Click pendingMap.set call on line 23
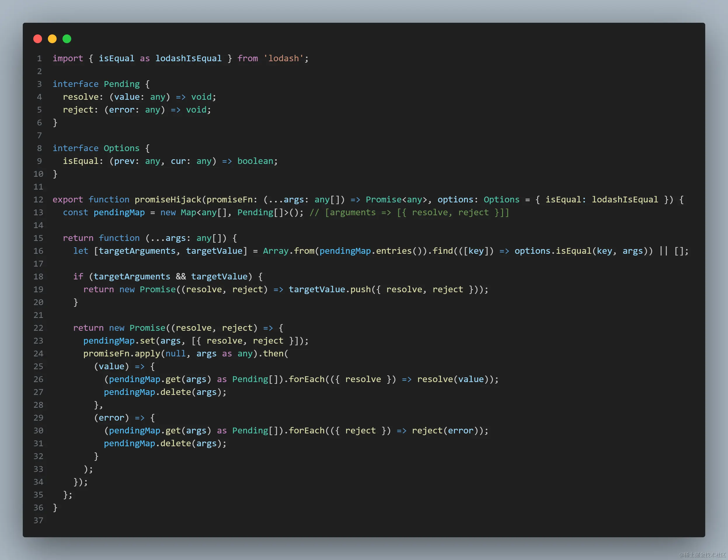728x560 pixels. tap(119, 341)
